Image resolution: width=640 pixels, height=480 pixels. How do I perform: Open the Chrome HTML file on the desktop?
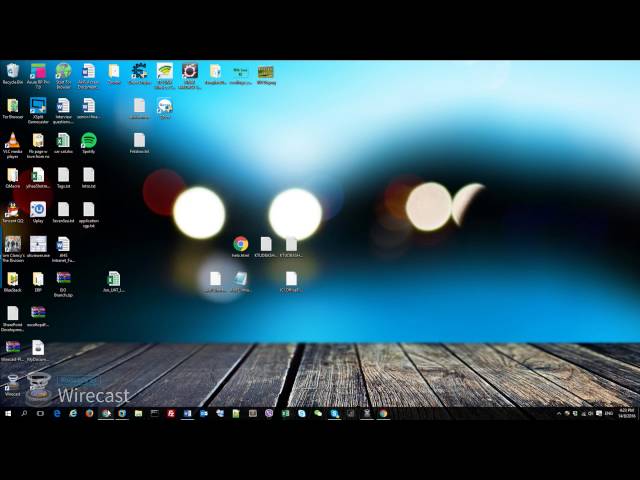click(x=240, y=245)
